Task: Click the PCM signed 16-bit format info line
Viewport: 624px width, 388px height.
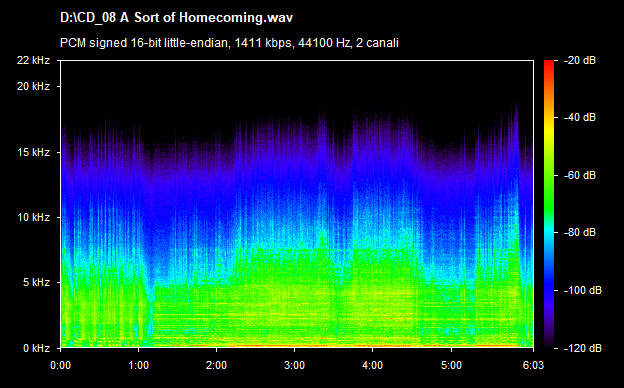Action: coord(229,43)
